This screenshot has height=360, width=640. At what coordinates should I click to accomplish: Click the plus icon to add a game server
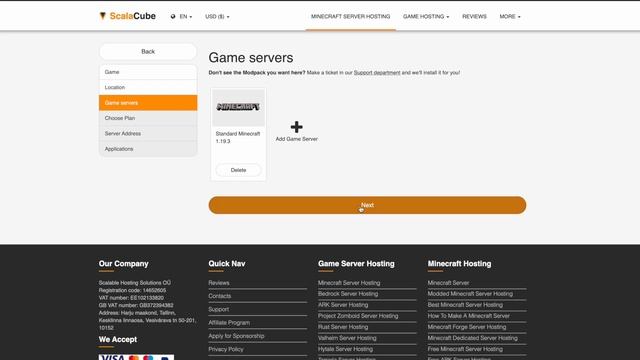(x=296, y=127)
